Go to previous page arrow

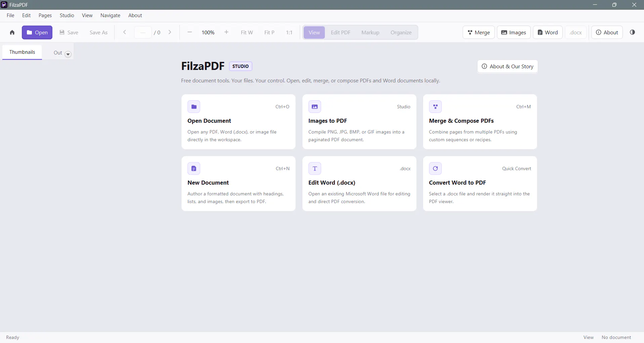pos(125,32)
